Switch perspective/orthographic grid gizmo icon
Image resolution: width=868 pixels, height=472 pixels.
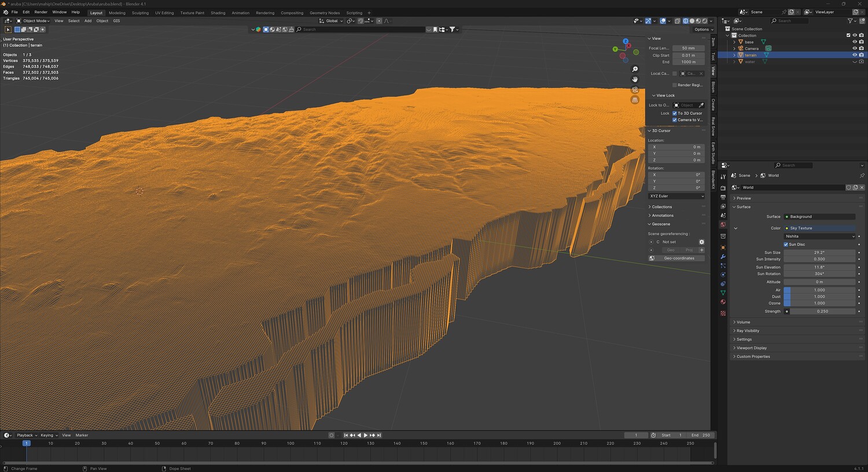click(635, 100)
